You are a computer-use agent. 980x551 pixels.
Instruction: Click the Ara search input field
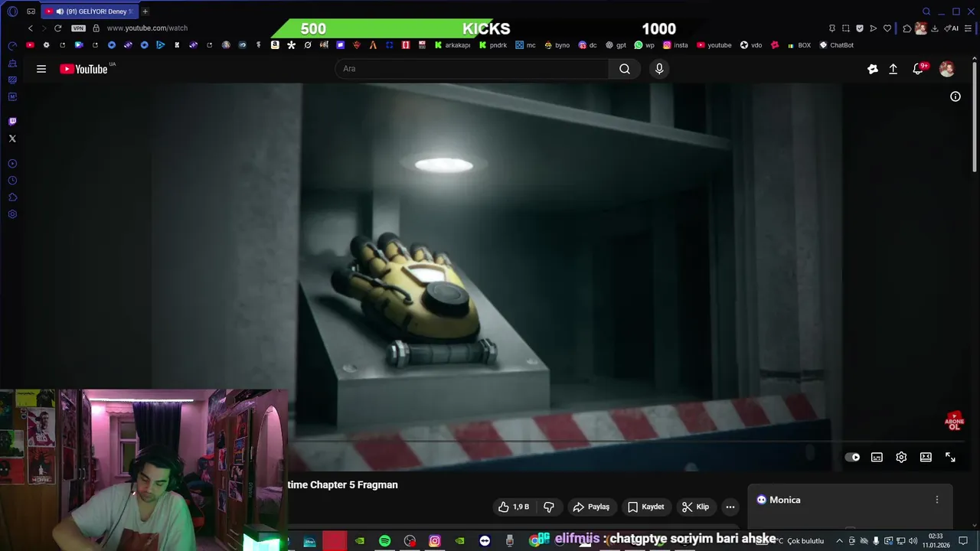(x=472, y=69)
